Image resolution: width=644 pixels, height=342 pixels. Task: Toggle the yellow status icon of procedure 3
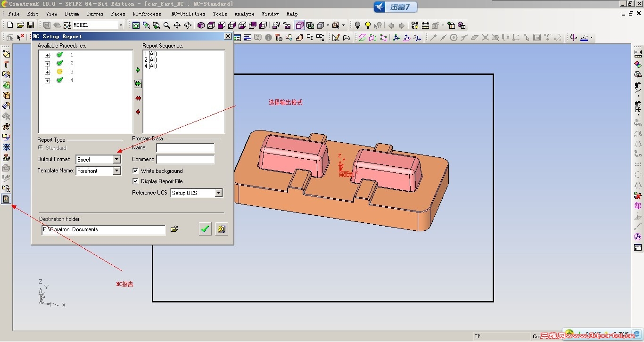point(59,72)
